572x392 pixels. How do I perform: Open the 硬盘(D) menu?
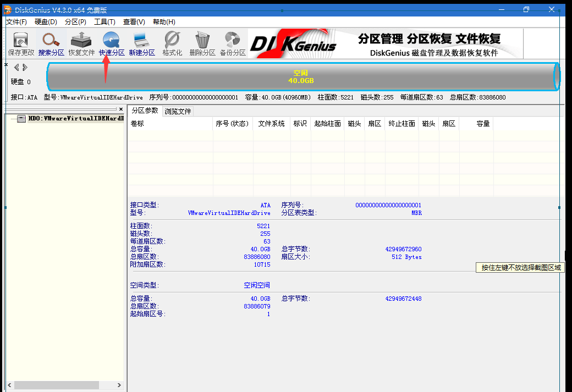tap(46, 22)
